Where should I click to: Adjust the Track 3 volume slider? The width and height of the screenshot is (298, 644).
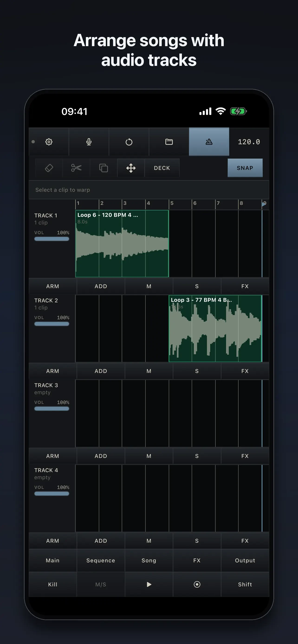point(52,408)
